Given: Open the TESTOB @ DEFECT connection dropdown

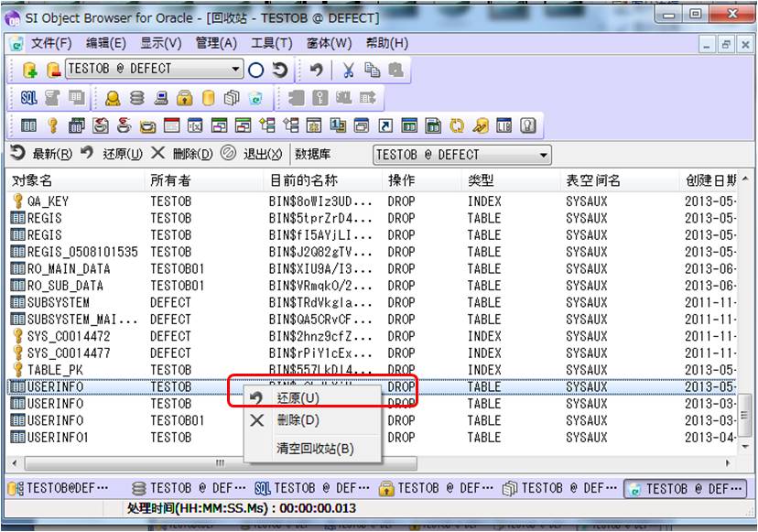Looking at the screenshot, I should pyautogui.click(x=235, y=70).
